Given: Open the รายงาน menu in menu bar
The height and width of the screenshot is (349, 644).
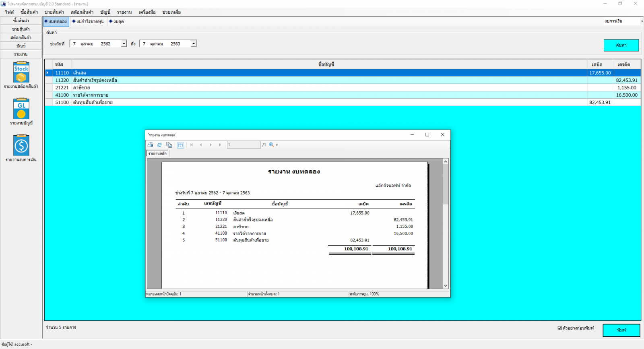Looking at the screenshot, I should pos(124,12).
